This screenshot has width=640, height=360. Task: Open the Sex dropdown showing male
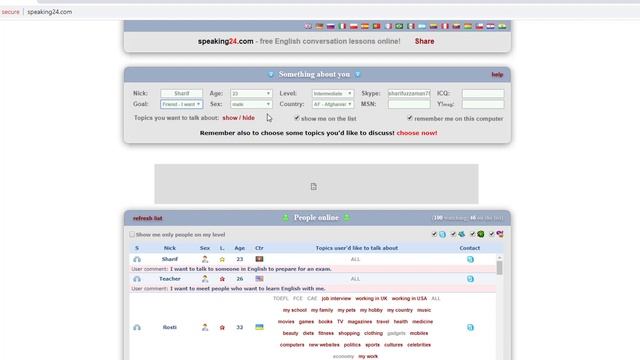(251, 104)
